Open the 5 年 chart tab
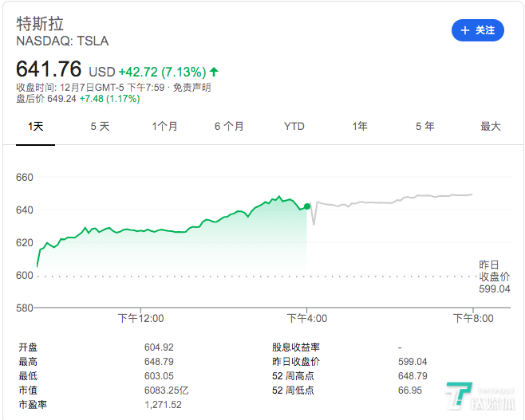525x420 pixels. point(424,126)
